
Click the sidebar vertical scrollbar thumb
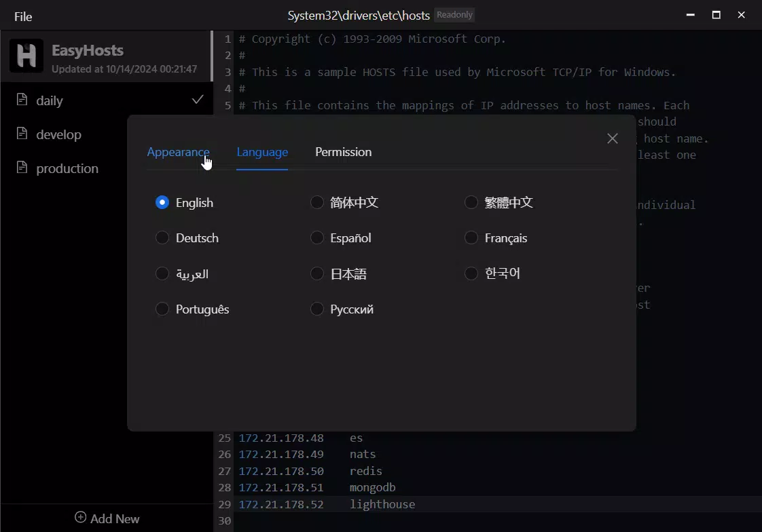tap(212, 56)
